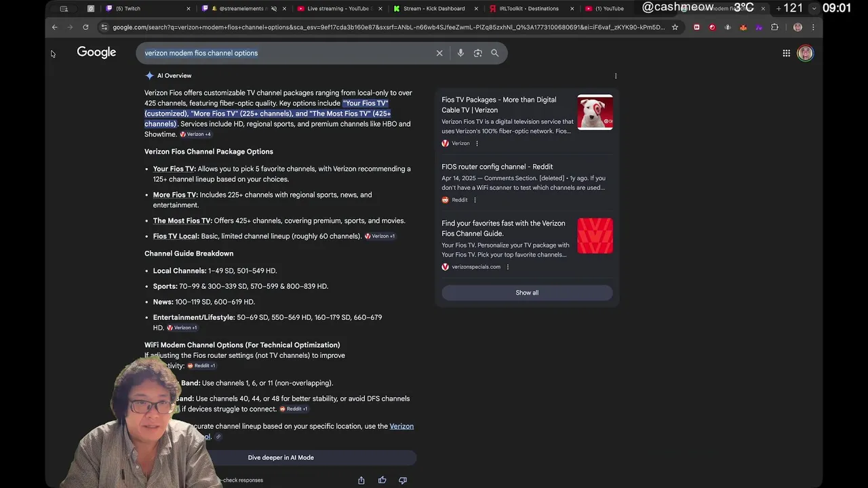Open the Verizon +4 source chip

[196, 134]
